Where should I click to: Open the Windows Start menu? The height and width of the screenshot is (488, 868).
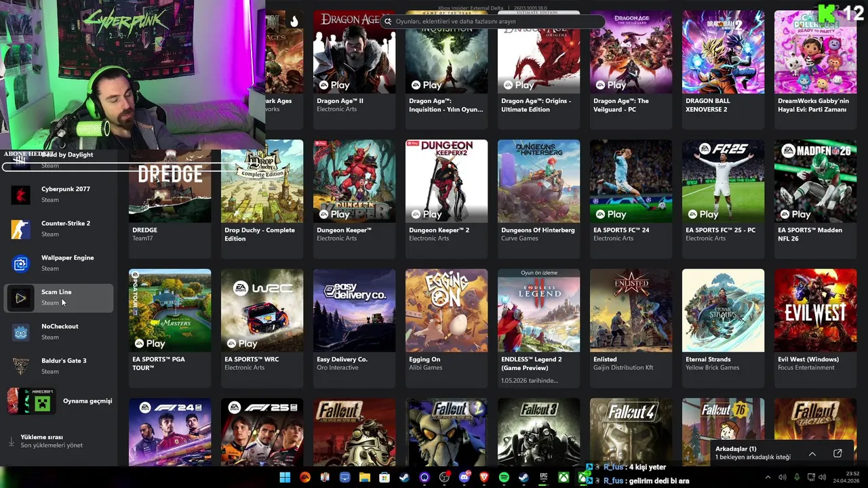[285, 478]
